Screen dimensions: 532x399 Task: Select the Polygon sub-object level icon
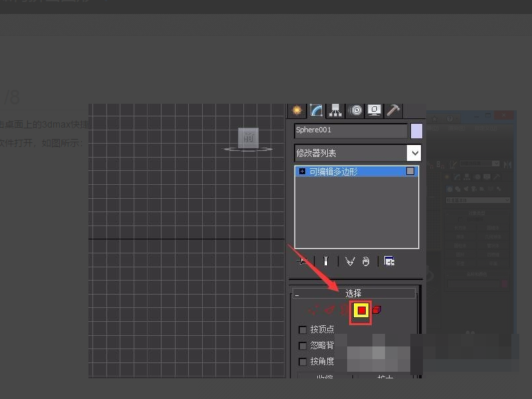(x=361, y=310)
